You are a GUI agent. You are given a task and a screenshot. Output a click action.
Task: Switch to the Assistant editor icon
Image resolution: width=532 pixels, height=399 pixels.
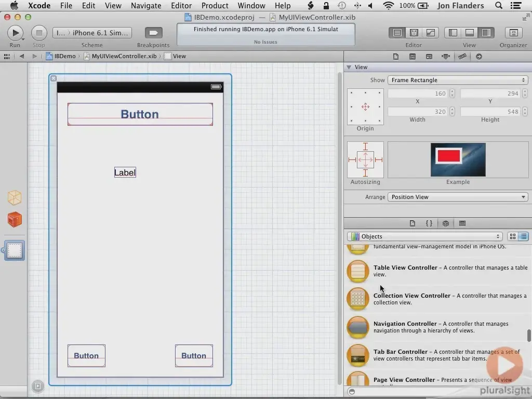pyautogui.click(x=413, y=32)
